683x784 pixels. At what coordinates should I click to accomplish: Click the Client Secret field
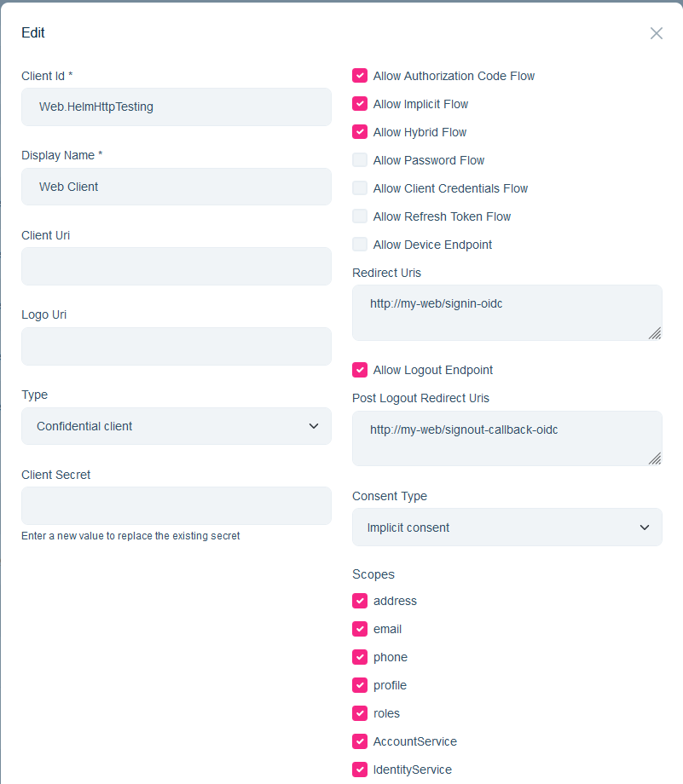click(x=176, y=506)
